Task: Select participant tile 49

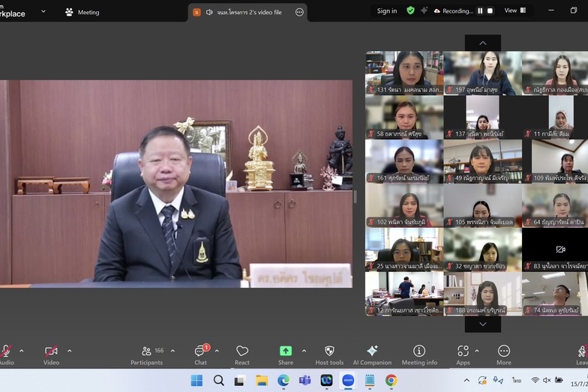Action: pyautogui.click(x=483, y=161)
